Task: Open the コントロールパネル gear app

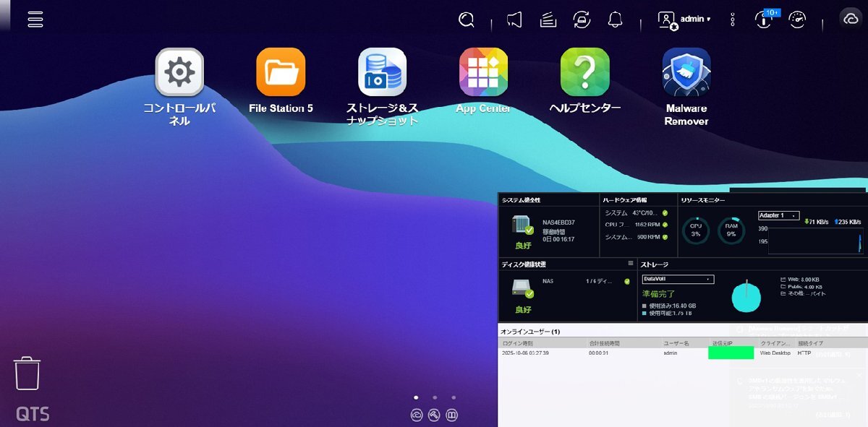Action: tap(179, 72)
